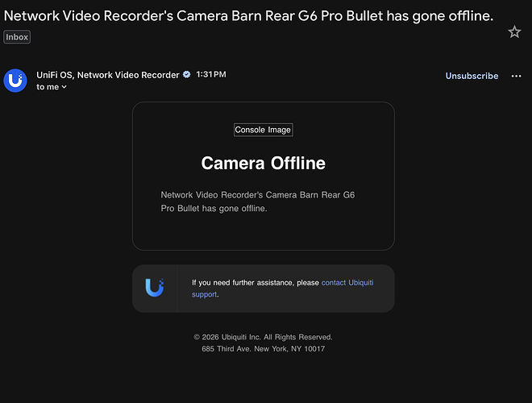Click the '685 Third Ave. New York' address
This screenshot has height=403, width=532.
[263, 349]
